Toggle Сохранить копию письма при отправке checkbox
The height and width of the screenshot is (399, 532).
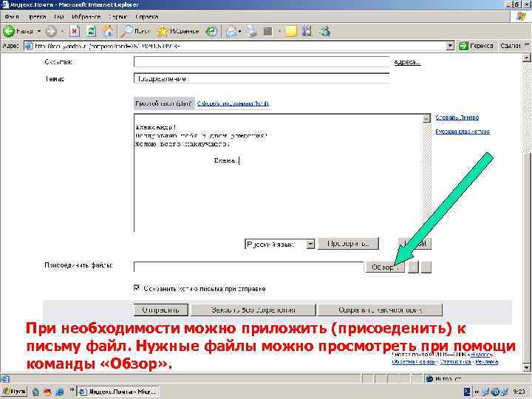[x=137, y=288]
